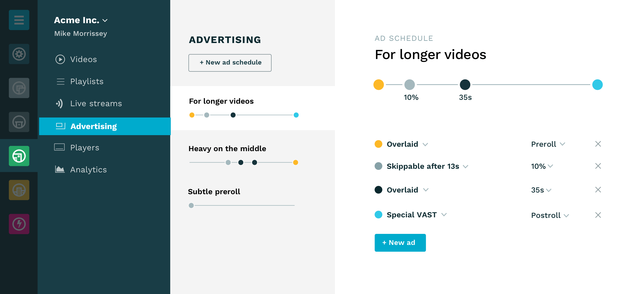Remove the Special VAST Postroll ad

point(598,215)
